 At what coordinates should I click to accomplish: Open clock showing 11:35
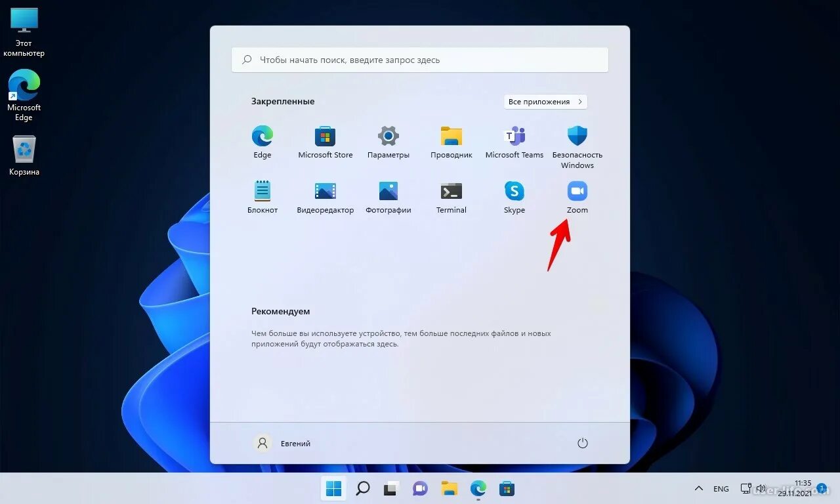coord(794,488)
